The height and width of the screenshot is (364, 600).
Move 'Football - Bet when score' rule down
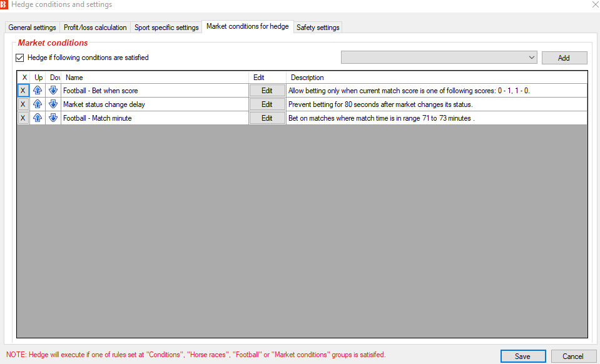pos(53,91)
